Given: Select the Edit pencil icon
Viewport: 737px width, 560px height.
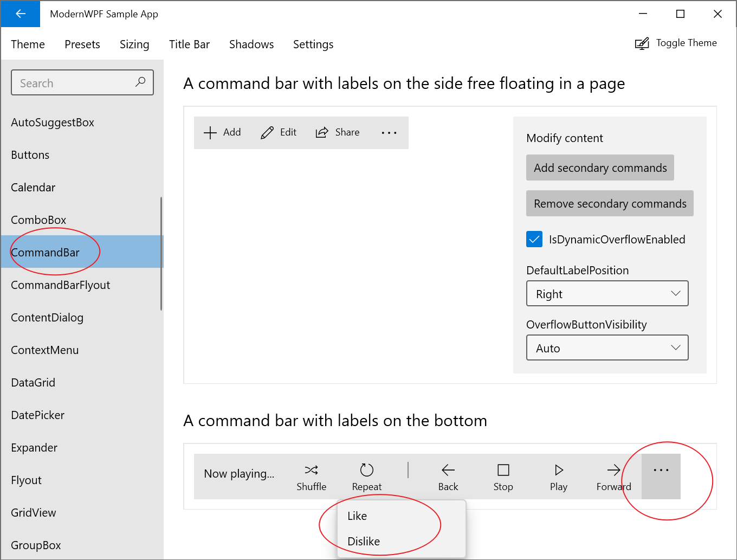Looking at the screenshot, I should (x=267, y=132).
